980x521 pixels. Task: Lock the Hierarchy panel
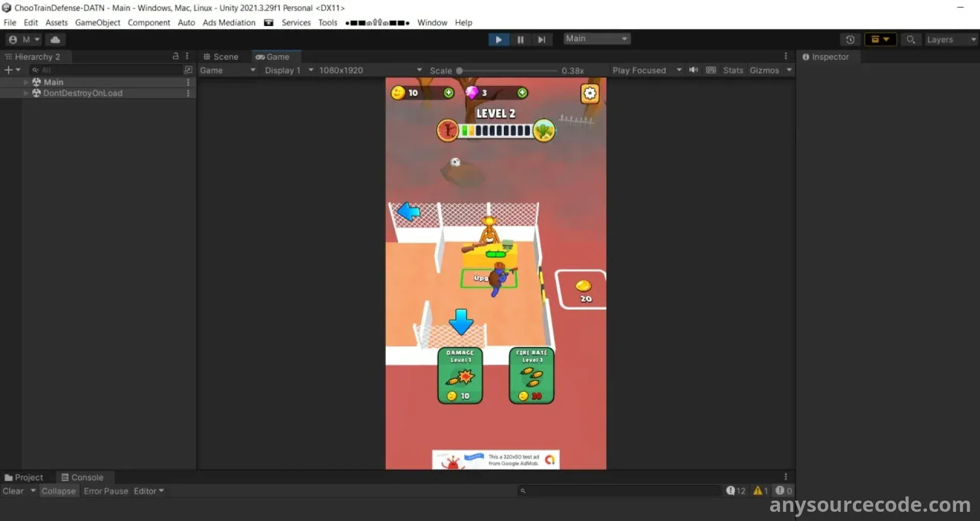pos(176,56)
